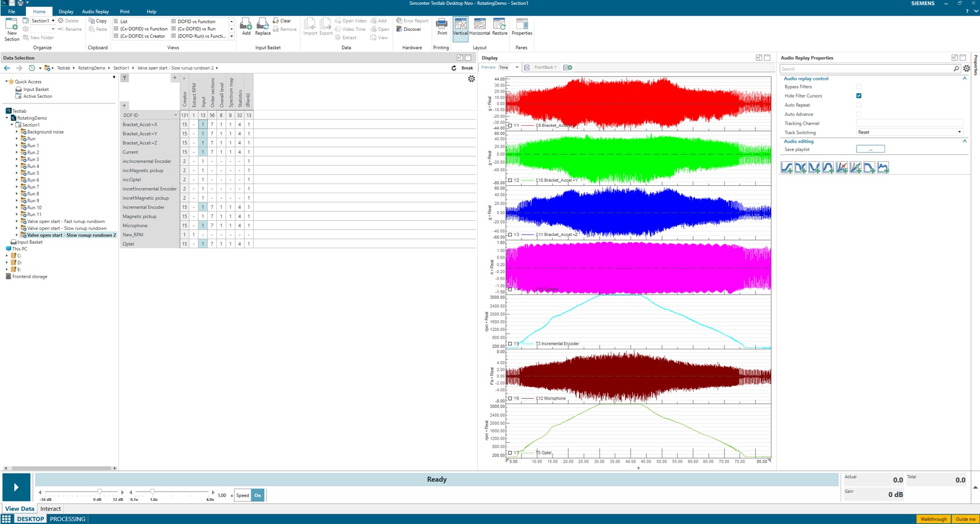Open the Track Switching dropdown
Viewport: 980px width, 524px height.
[909, 133]
